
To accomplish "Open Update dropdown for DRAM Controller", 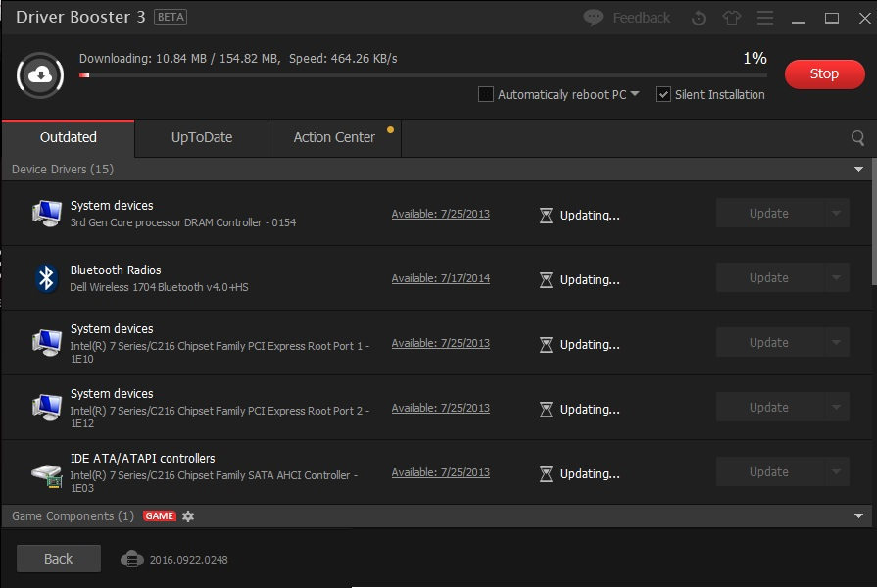I will point(836,214).
